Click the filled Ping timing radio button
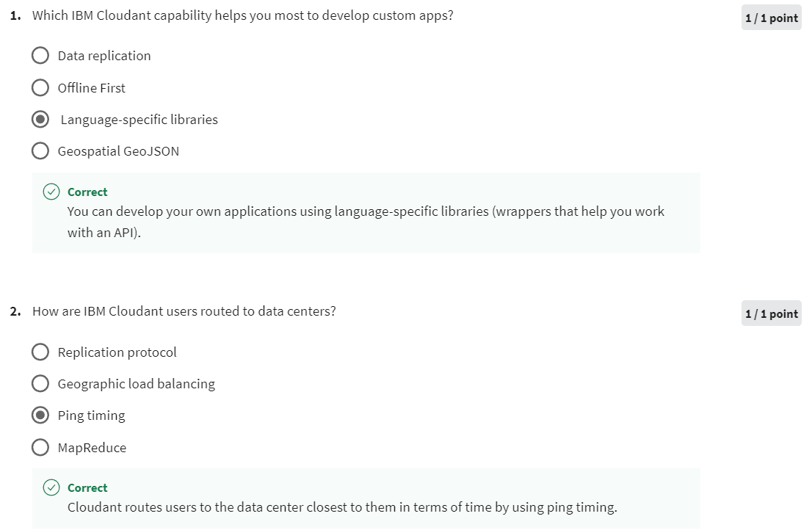This screenshot has width=812, height=530. click(40, 415)
